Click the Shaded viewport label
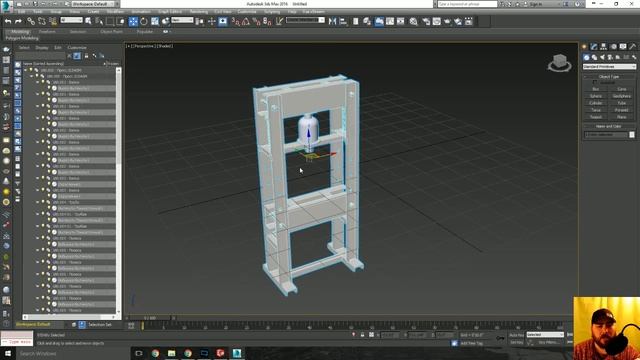 click(x=165, y=46)
